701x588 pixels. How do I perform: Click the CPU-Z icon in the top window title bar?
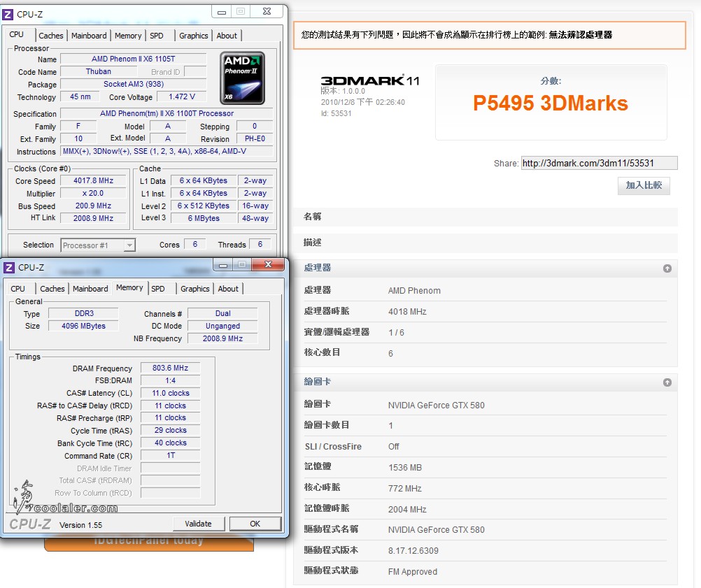pos(8,14)
